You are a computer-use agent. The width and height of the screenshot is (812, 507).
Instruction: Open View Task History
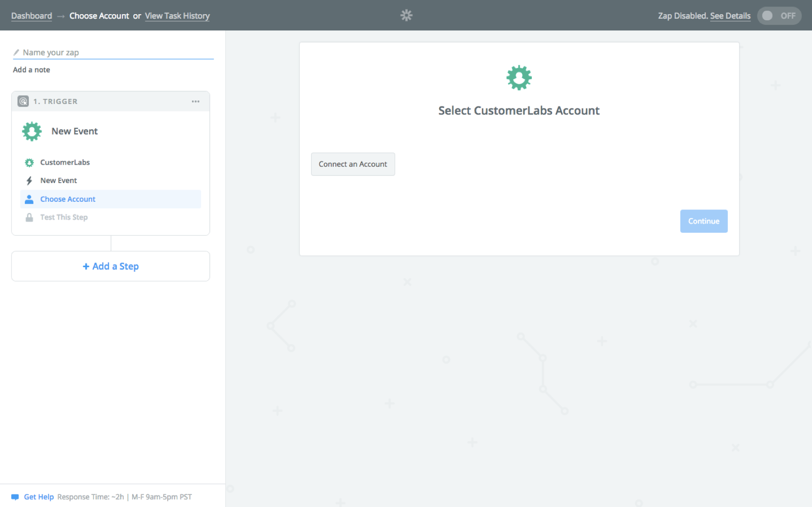tap(177, 16)
